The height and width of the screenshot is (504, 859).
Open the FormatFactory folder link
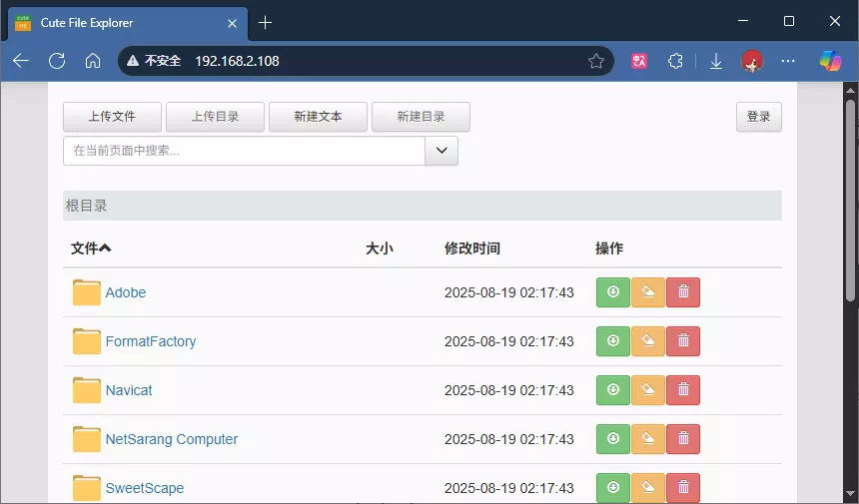point(151,341)
